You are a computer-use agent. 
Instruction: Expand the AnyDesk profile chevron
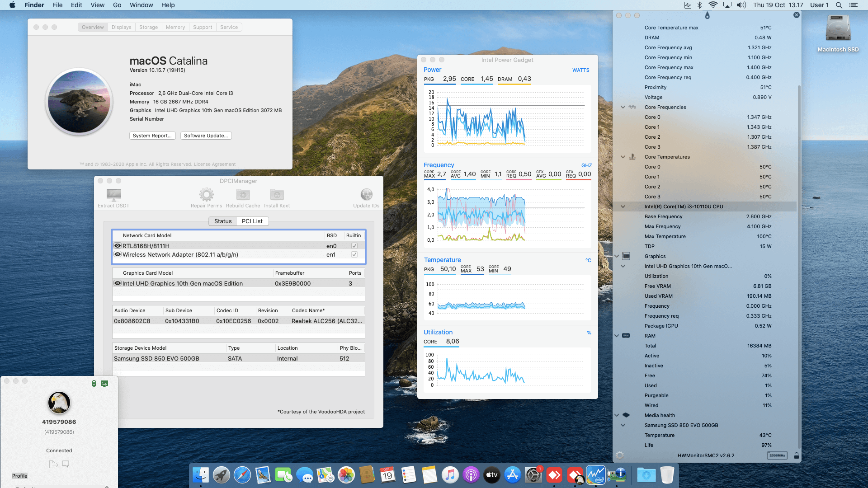[x=107, y=486]
